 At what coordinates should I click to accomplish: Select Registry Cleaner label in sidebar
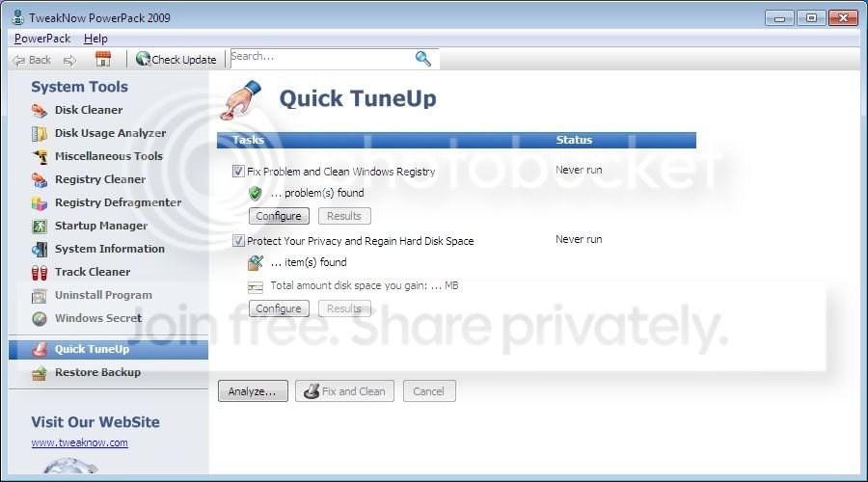(100, 180)
